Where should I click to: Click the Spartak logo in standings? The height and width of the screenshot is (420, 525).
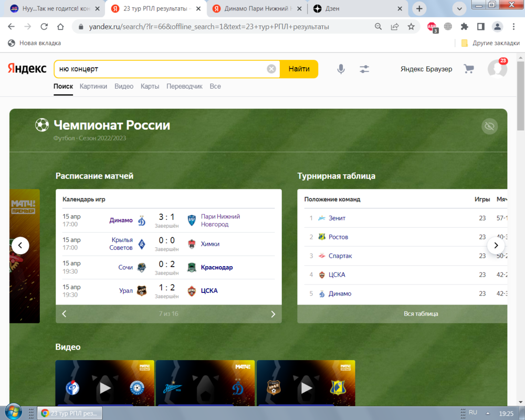point(322,256)
